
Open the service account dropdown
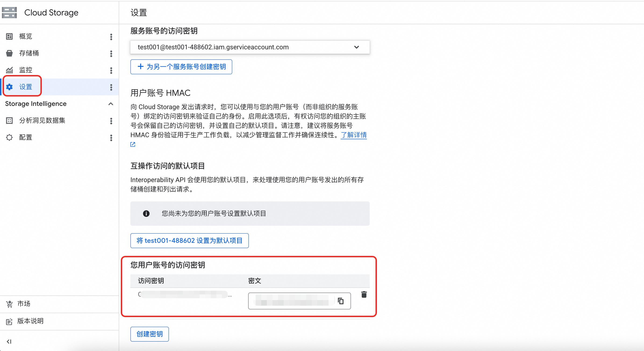(x=250, y=47)
